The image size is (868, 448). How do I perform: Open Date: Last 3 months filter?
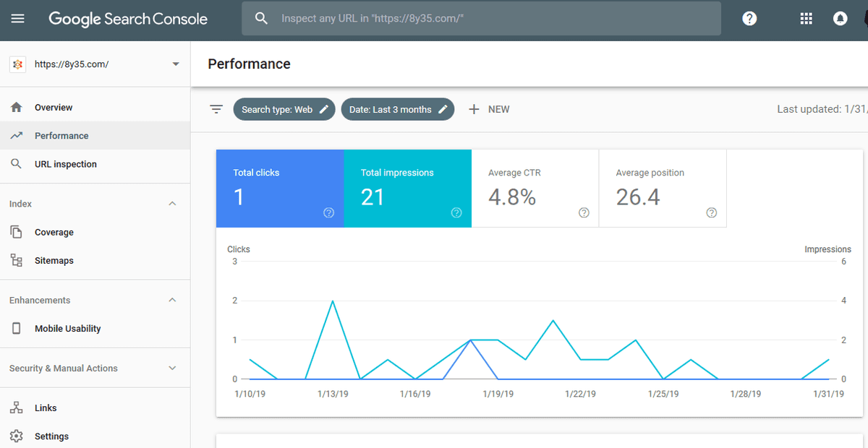tap(397, 109)
